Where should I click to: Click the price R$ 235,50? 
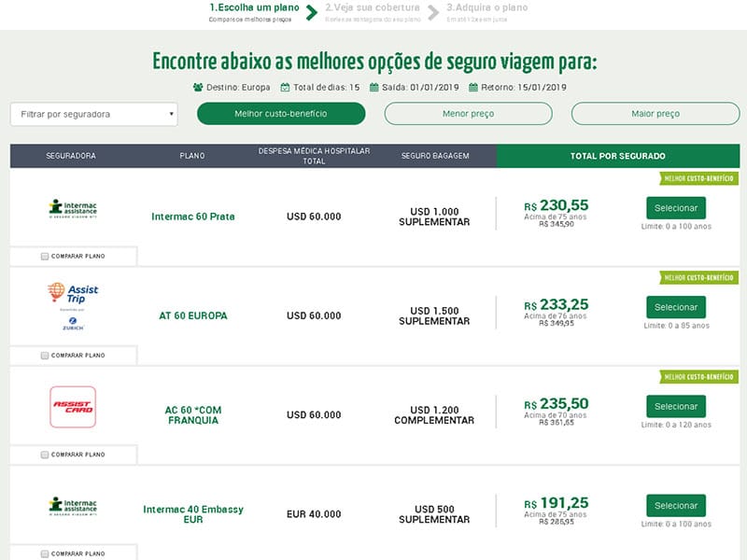point(556,404)
